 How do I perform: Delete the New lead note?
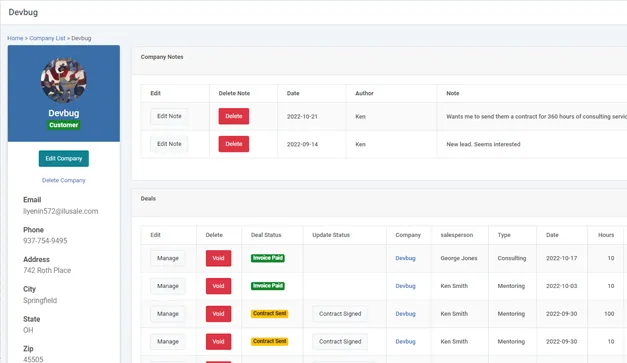coord(234,144)
